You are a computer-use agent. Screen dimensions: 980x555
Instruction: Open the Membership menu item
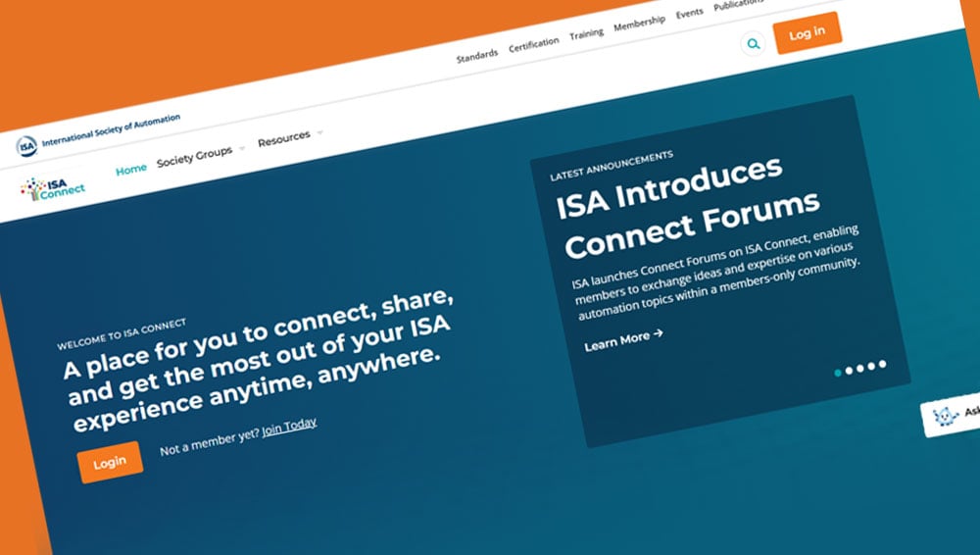639,24
